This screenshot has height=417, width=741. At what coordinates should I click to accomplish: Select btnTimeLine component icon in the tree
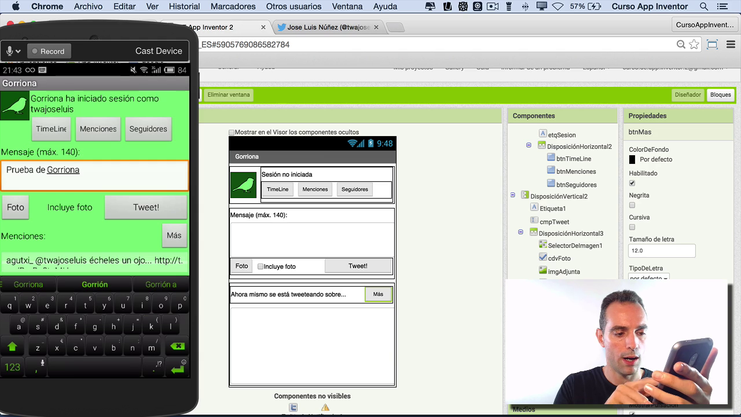click(551, 157)
